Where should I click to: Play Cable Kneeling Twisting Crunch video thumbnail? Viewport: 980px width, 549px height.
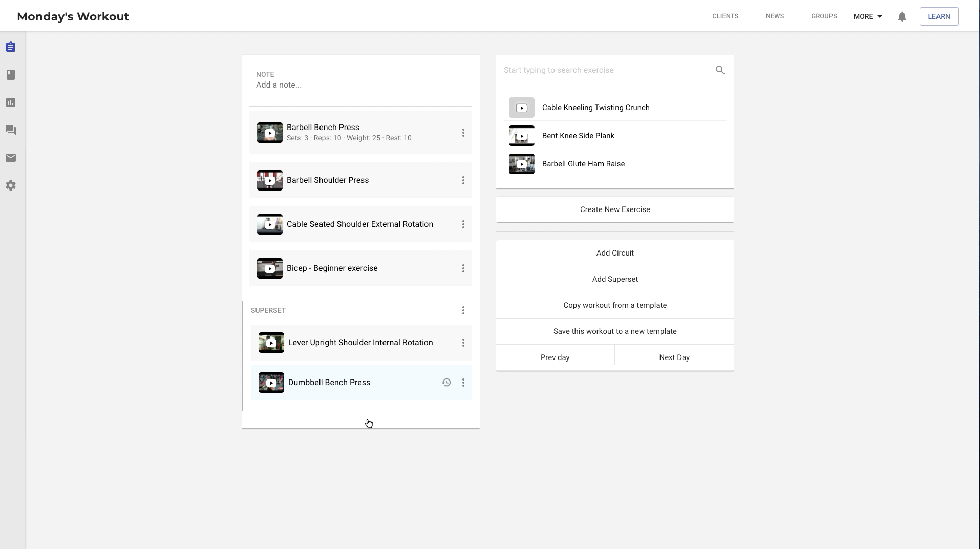522,108
